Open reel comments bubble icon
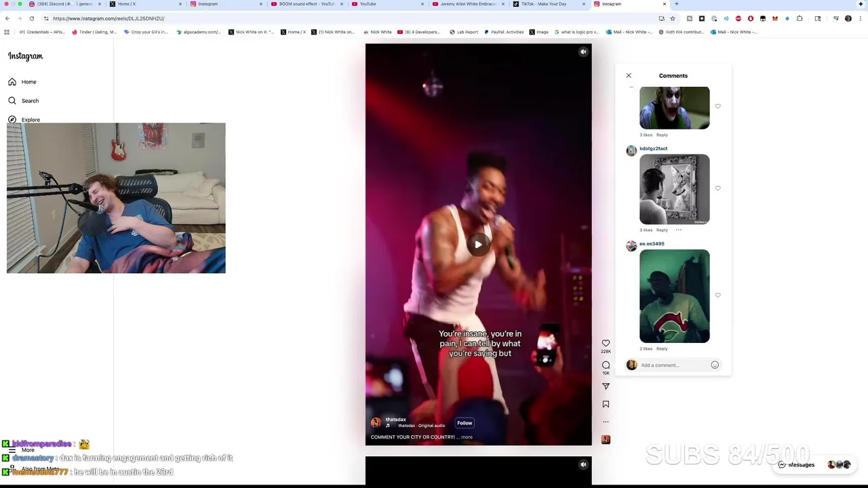The image size is (868, 488). [x=606, y=365]
